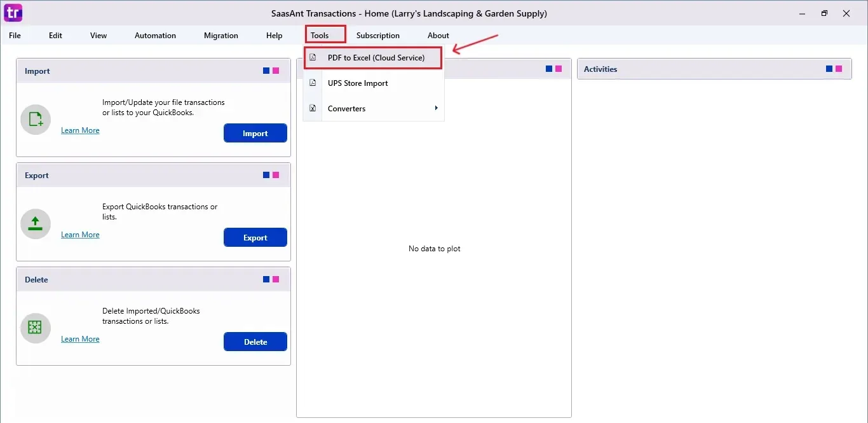The width and height of the screenshot is (868, 423).
Task: Click the Delete Imported/QuickBooks transactions description
Action: click(x=151, y=316)
